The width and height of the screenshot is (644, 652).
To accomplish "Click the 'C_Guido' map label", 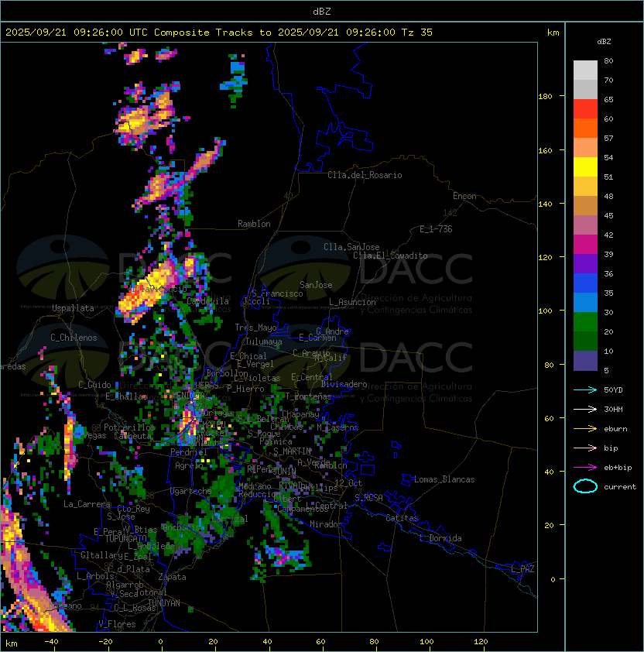I will click(x=94, y=385).
